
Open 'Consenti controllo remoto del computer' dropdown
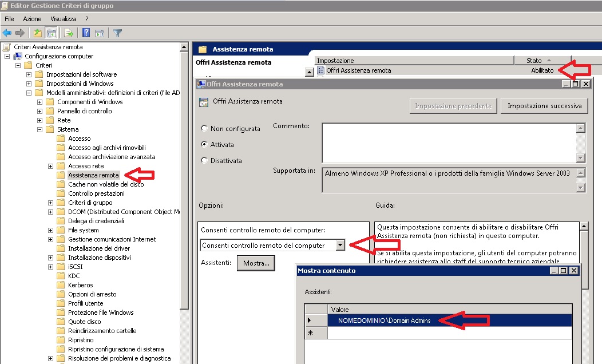340,245
